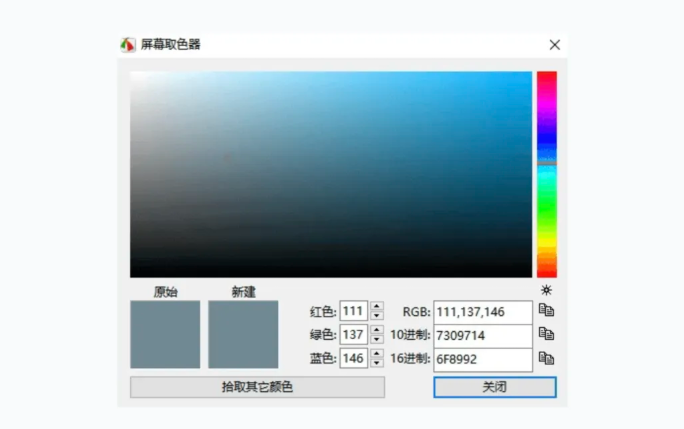Click the vertical rainbow hue slider
This screenshot has width=684, height=429.
point(547,175)
